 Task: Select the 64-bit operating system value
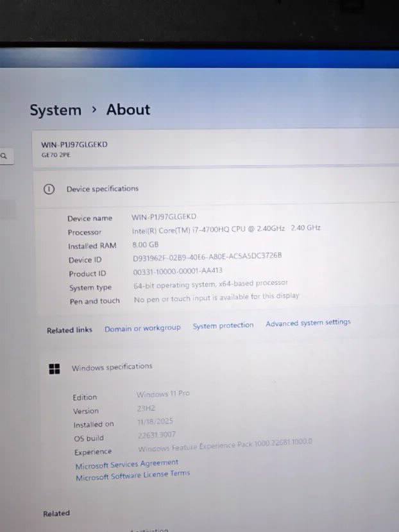pos(210,284)
